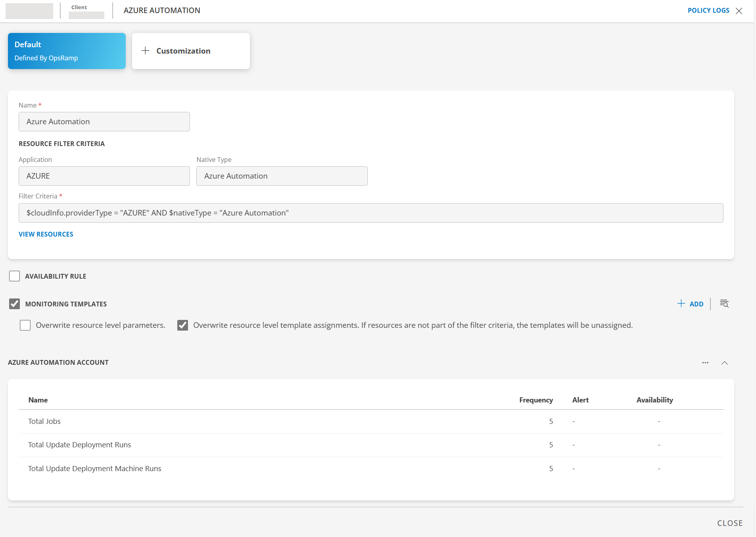The height and width of the screenshot is (537, 756).
Task: Select the Default Defined By OpsRamp tab
Action: [x=67, y=51]
